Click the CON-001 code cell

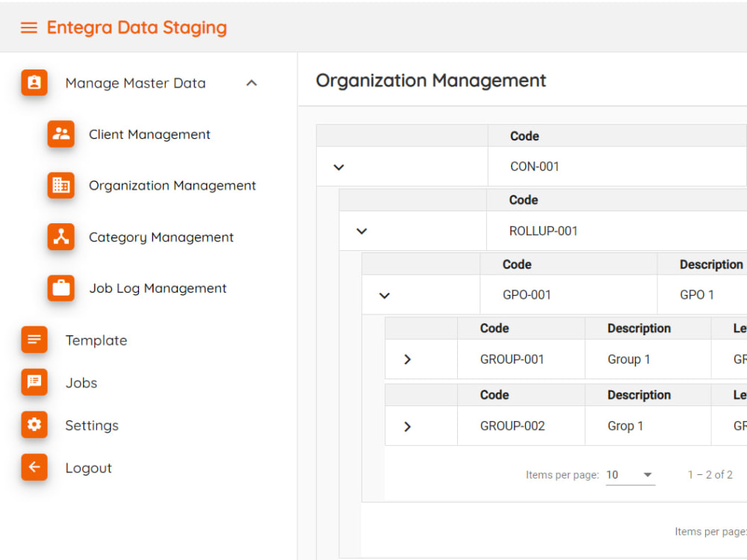pos(616,167)
